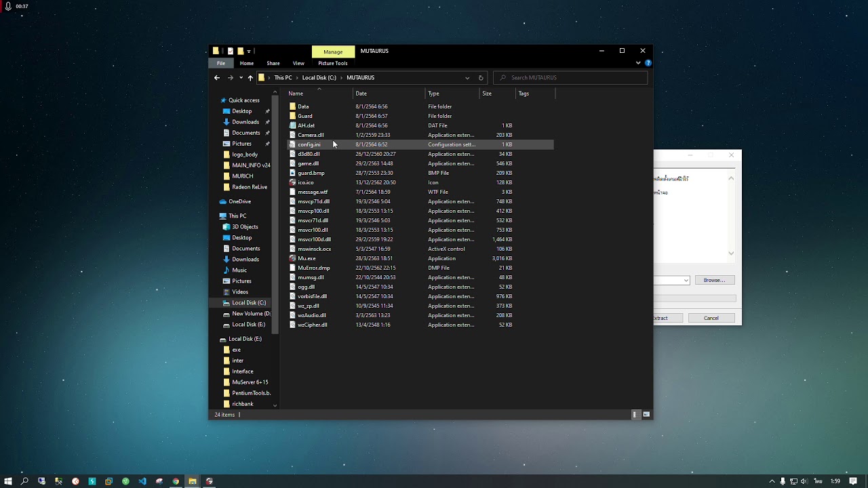
Task: Sort files by the Date column
Action: (x=389, y=94)
